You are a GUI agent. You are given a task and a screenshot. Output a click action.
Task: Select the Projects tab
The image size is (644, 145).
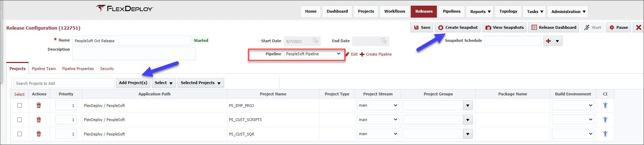(x=18, y=69)
